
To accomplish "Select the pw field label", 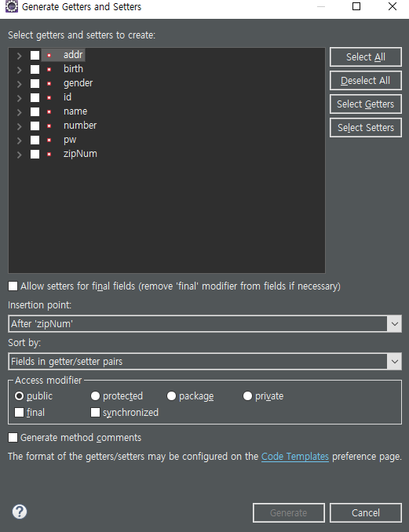I will tap(70, 140).
